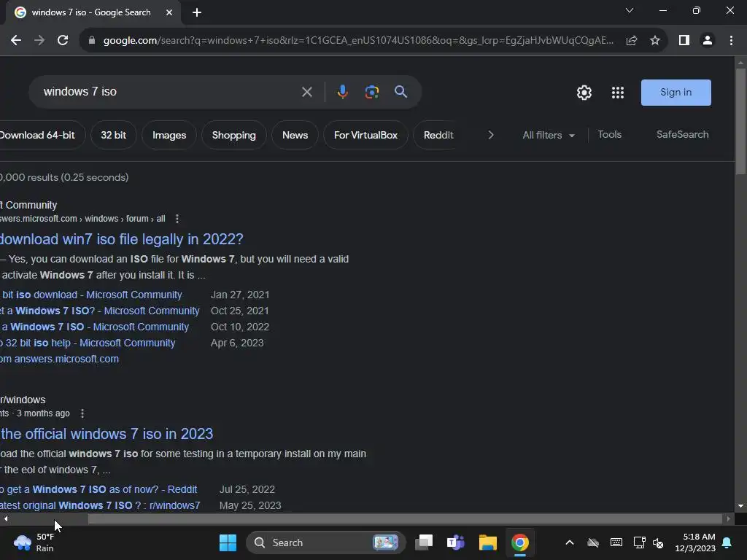Click the touch keyboard tray icon
The height and width of the screenshot is (560, 747).
click(x=616, y=542)
